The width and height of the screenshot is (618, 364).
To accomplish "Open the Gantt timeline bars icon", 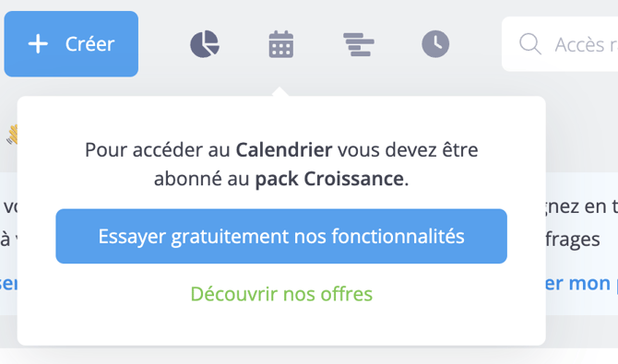I will (x=359, y=44).
